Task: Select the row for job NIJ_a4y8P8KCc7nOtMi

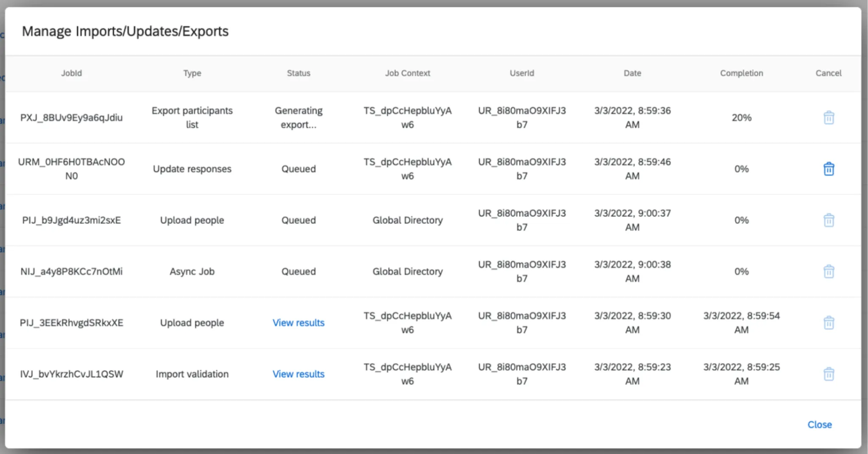Action: point(72,271)
